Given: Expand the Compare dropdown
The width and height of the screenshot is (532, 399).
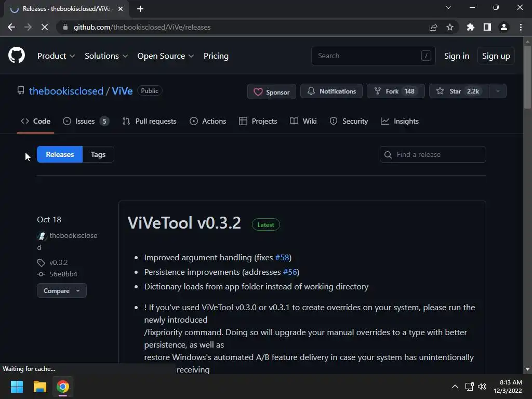Looking at the screenshot, I should 62,291.
